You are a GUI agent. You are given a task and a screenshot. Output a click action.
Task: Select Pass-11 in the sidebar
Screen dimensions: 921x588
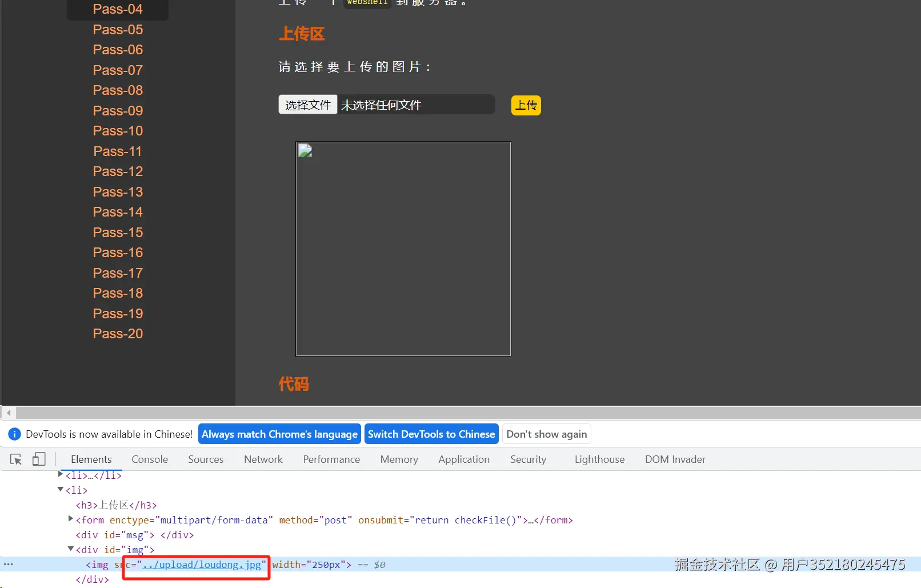pos(118,151)
